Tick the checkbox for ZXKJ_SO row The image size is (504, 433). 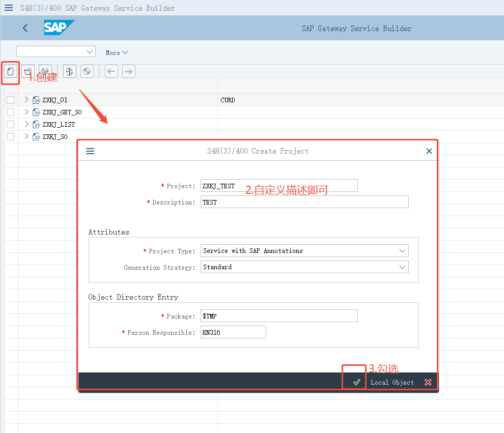pos(10,136)
